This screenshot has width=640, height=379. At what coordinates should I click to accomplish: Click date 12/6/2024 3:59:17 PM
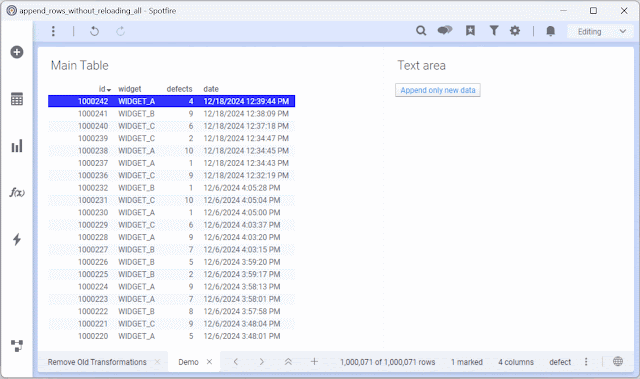(242, 274)
